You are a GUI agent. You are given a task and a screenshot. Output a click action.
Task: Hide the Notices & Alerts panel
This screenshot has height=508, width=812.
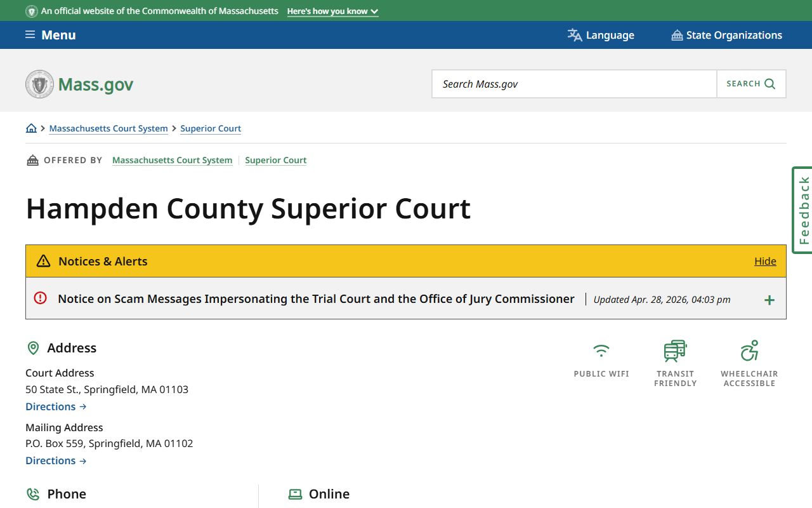pyautogui.click(x=765, y=261)
